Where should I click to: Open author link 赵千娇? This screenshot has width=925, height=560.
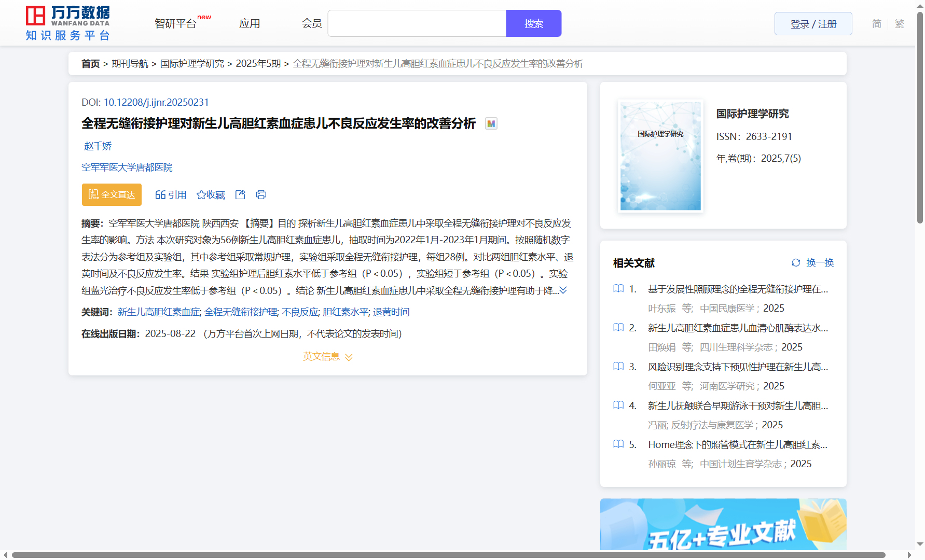(x=98, y=146)
